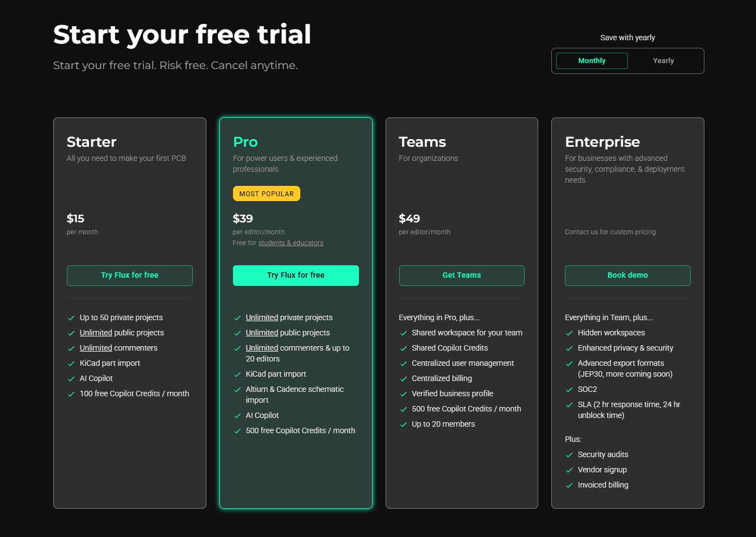
Task: Click checkmark next to Hidden workspaces
Action: coord(569,333)
